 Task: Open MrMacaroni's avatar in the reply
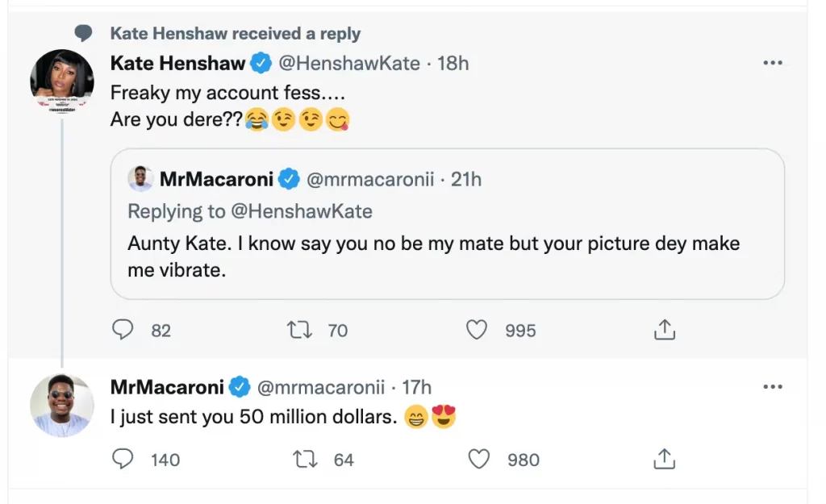(x=62, y=405)
